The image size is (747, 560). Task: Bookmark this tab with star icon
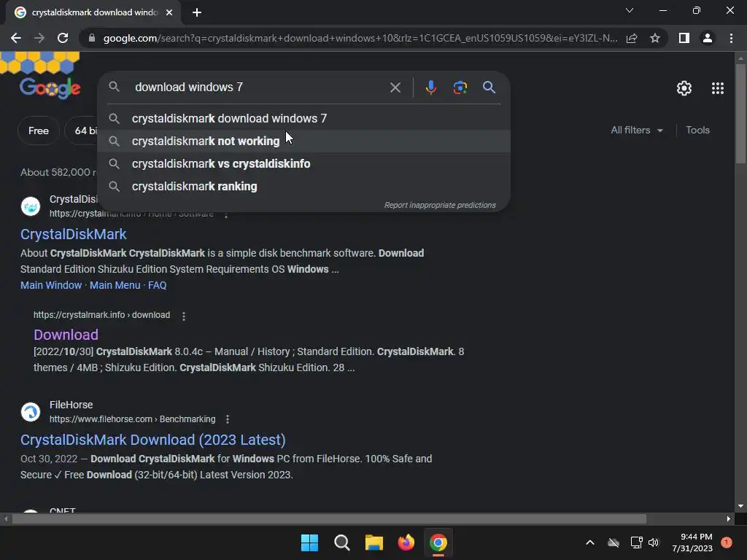point(655,38)
